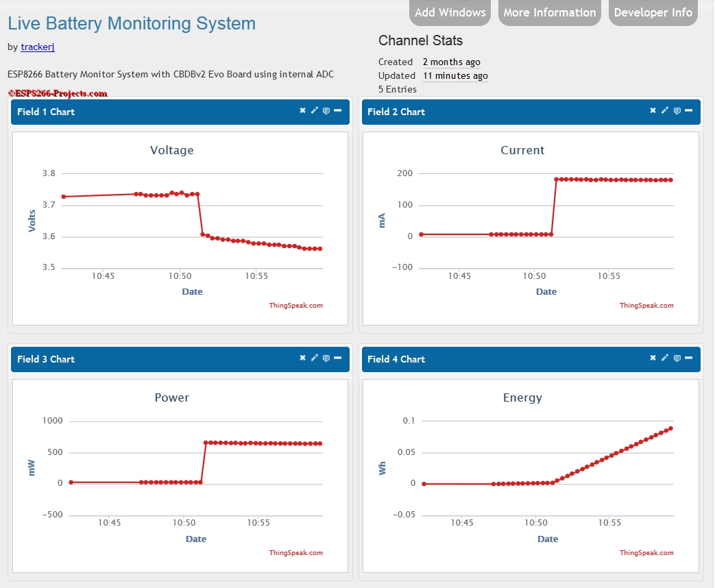Open comment icon on Field 4 Chart
The image size is (715, 588).
(x=677, y=358)
